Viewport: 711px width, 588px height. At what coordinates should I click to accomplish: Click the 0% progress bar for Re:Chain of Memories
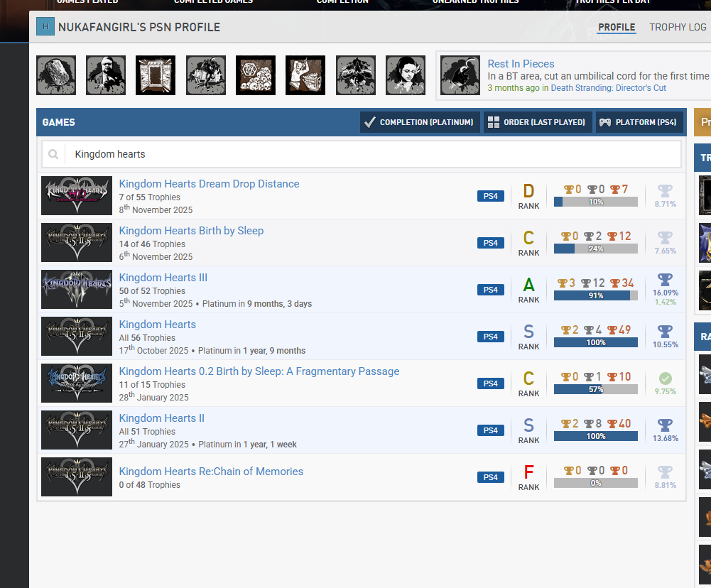[x=596, y=483]
